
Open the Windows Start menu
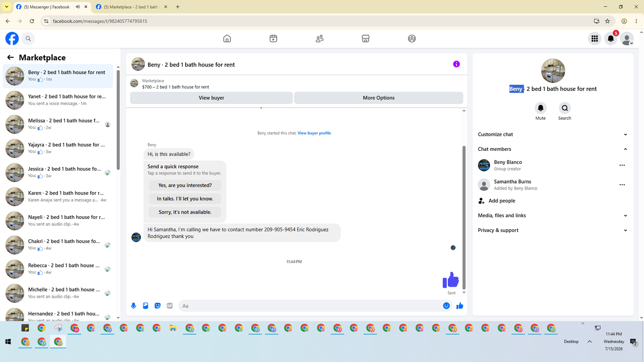[x=8, y=342]
